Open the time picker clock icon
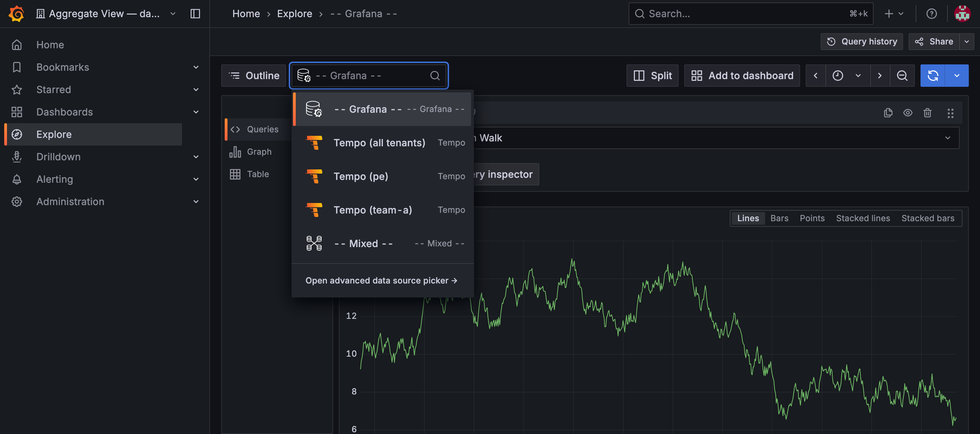Image resolution: width=980 pixels, height=434 pixels. tap(838, 76)
